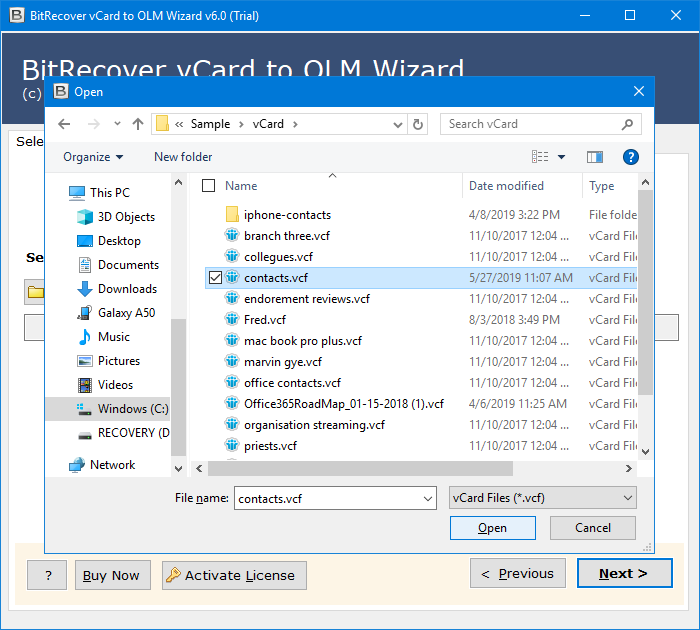Select marvin gye.vcf file icon
Screen dimensions: 700x630
tap(232, 361)
